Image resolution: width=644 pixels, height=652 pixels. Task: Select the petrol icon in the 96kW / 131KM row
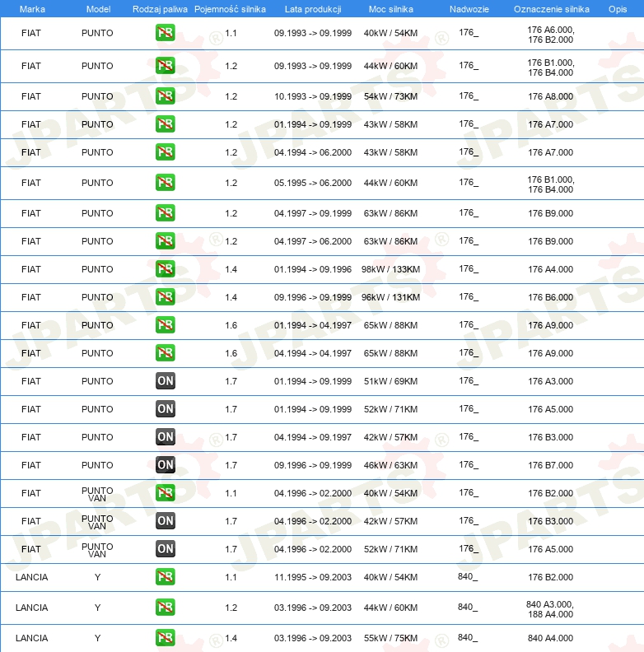click(166, 297)
